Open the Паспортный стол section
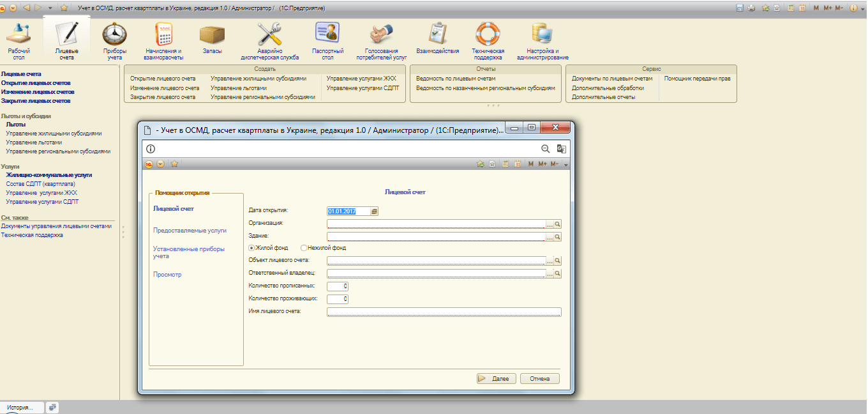This screenshot has height=414, width=868. (327, 41)
